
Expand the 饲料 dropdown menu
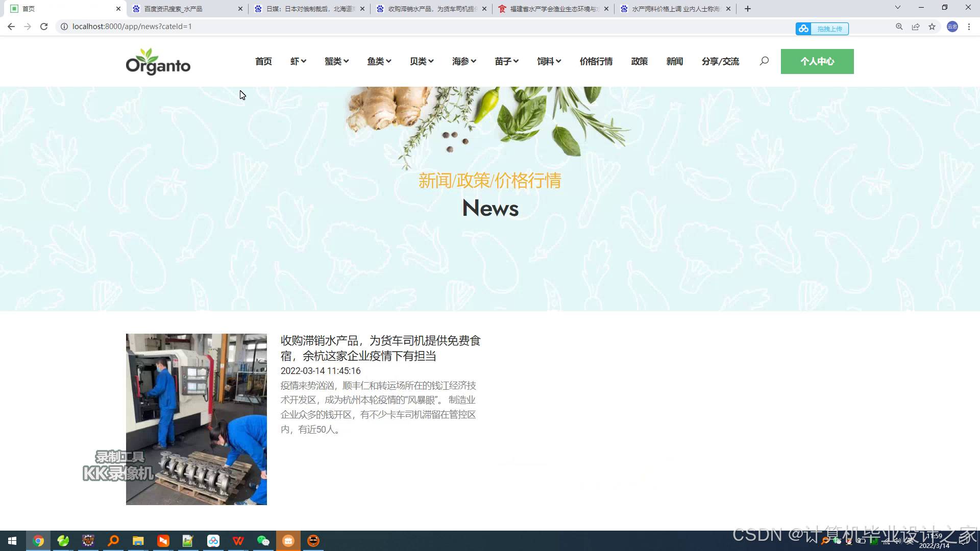[549, 61]
